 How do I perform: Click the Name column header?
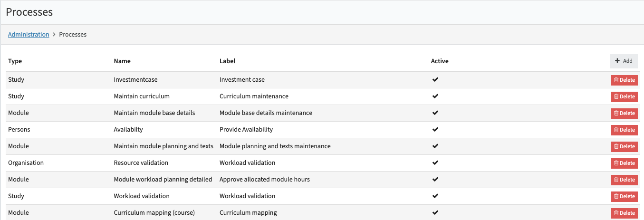(122, 61)
